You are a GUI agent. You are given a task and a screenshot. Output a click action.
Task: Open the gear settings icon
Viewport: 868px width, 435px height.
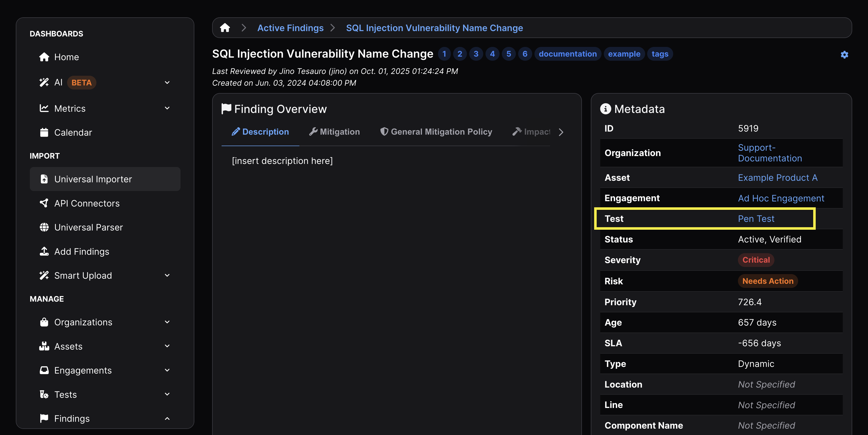coord(844,55)
